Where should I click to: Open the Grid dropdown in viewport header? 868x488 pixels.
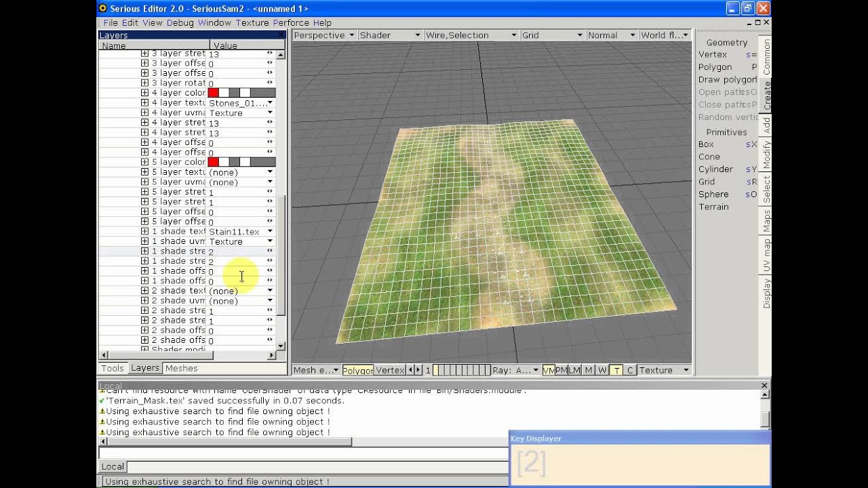point(552,35)
